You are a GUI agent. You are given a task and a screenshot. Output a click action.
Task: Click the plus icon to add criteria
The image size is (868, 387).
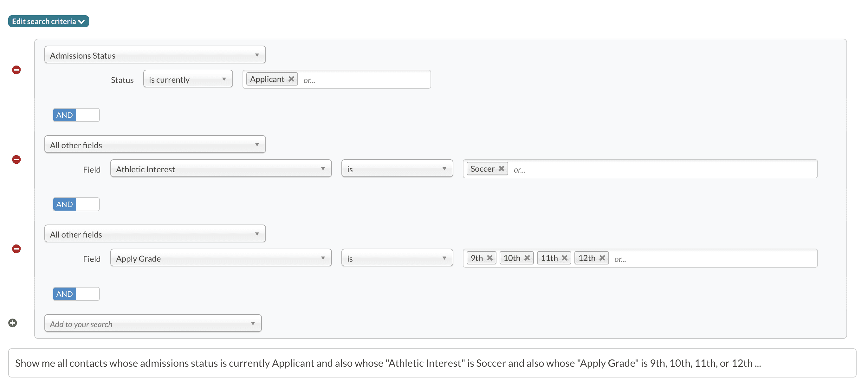pyautogui.click(x=12, y=323)
